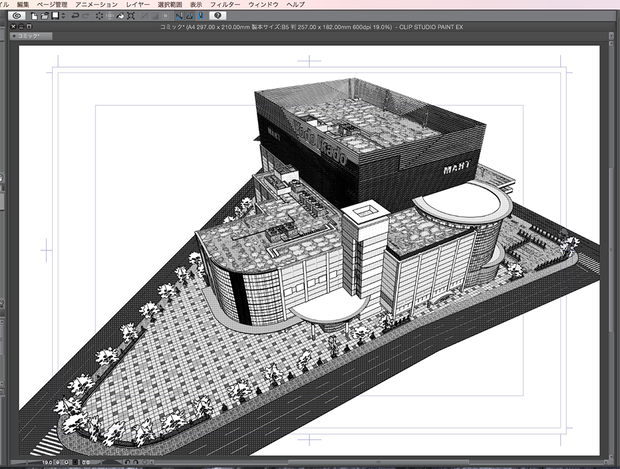Click the Clear layer sparkle icon
This screenshot has height=469, width=620.
[x=99, y=16]
